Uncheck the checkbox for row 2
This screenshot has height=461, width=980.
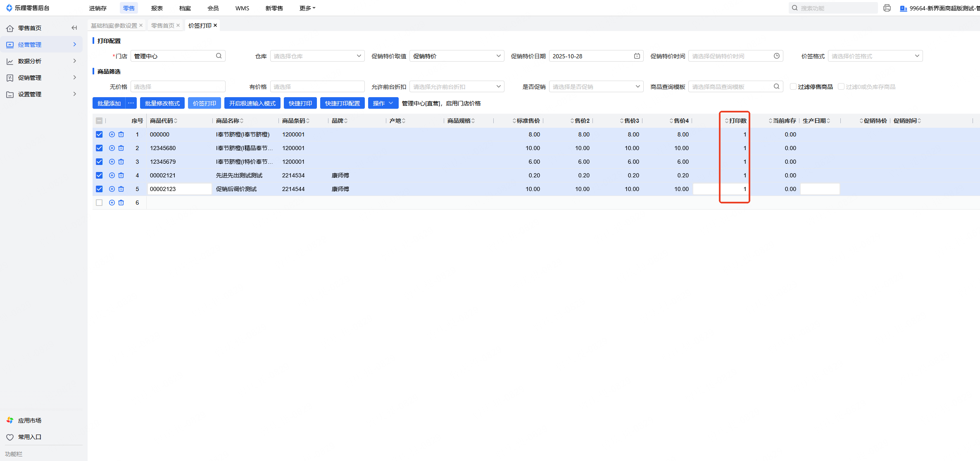coord(99,148)
